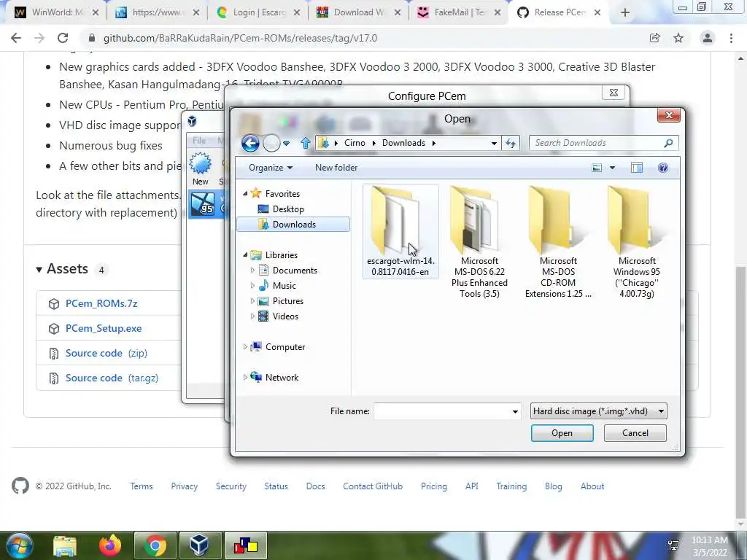The width and height of the screenshot is (747, 560).
Task: Expand the Videos library
Action: (252, 316)
